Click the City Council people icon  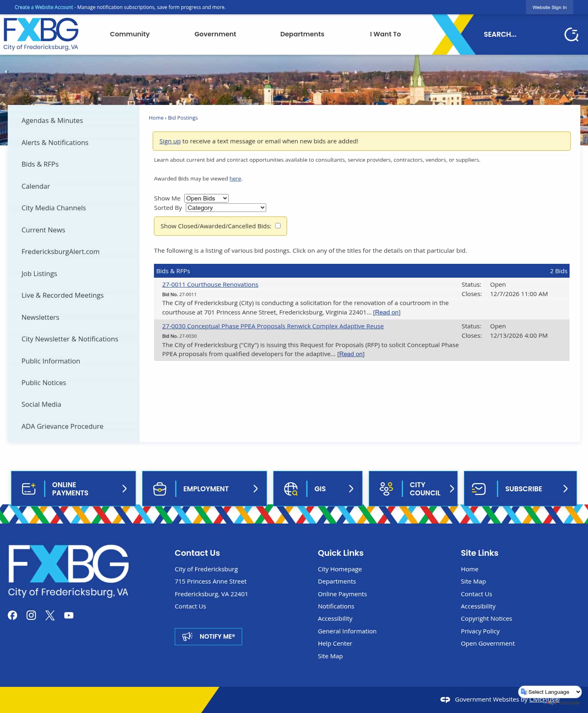(386, 488)
